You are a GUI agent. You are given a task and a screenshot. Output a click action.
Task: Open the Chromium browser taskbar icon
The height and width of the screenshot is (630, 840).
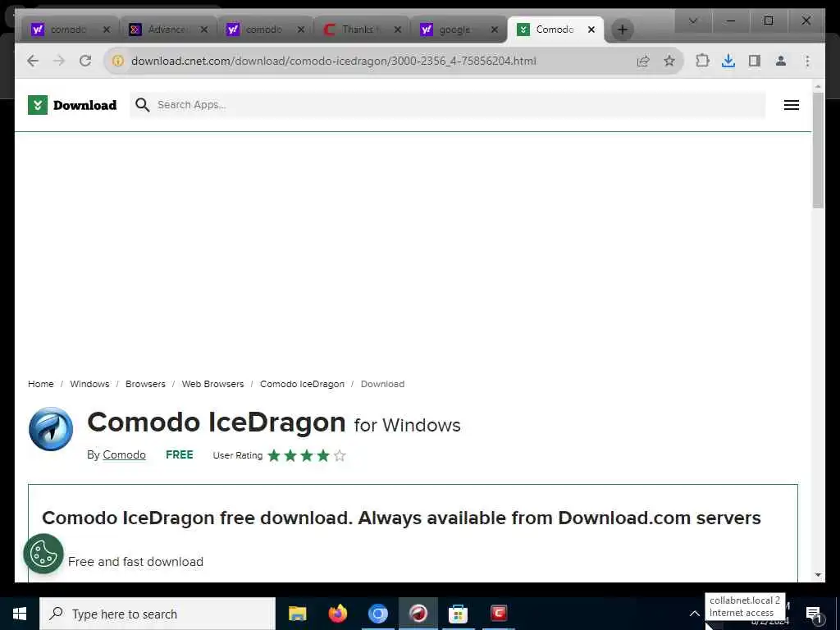point(377,614)
